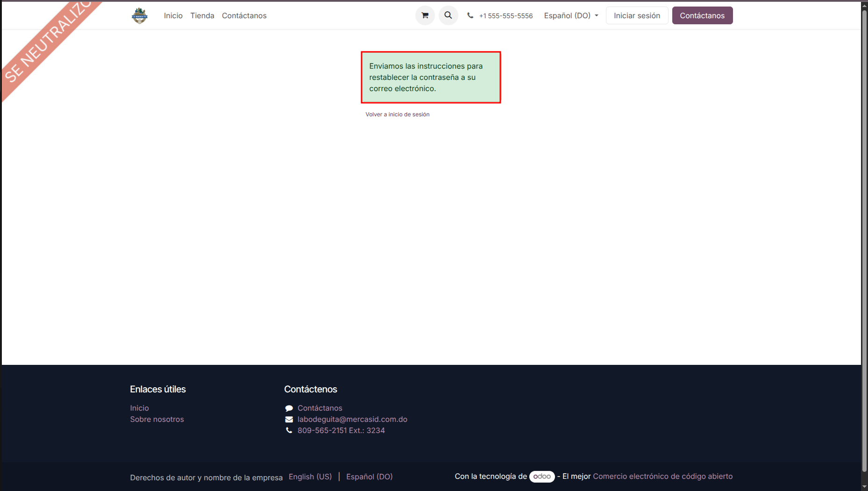Click the speech bubble icon in footer
868x491 pixels.
[x=289, y=408]
